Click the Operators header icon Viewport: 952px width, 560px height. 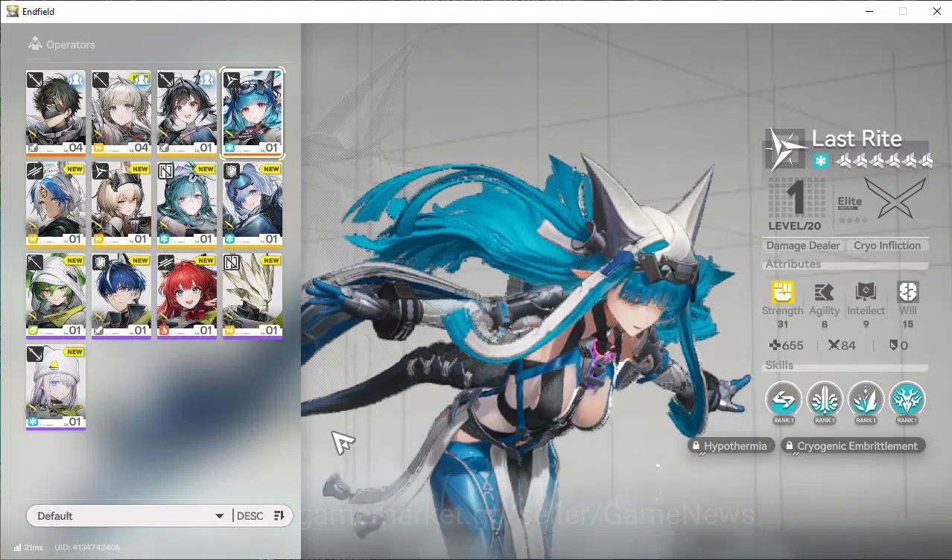[35, 45]
